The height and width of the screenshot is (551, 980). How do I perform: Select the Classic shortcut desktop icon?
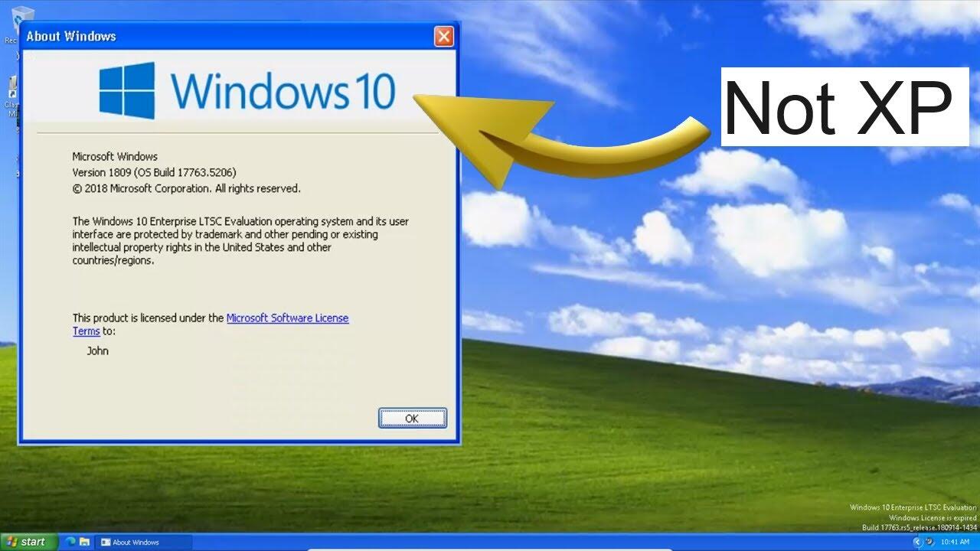pyautogui.click(x=12, y=96)
